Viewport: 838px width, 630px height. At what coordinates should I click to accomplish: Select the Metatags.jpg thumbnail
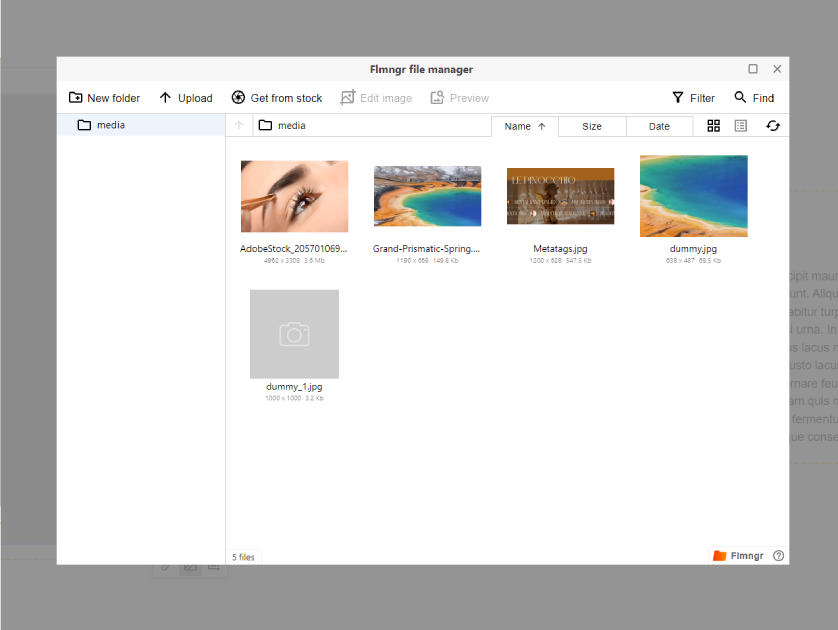pos(561,196)
